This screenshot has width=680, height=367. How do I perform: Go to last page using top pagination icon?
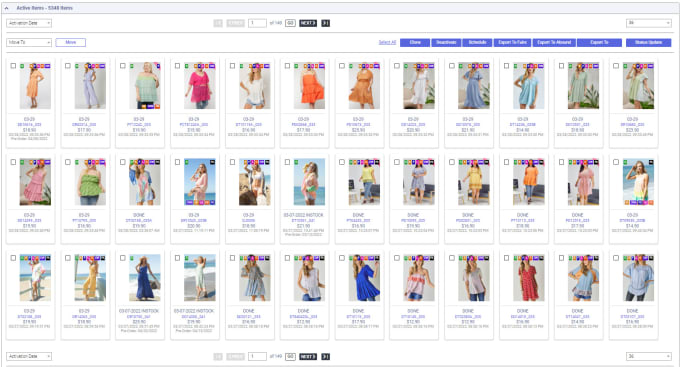pyautogui.click(x=325, y=23)
